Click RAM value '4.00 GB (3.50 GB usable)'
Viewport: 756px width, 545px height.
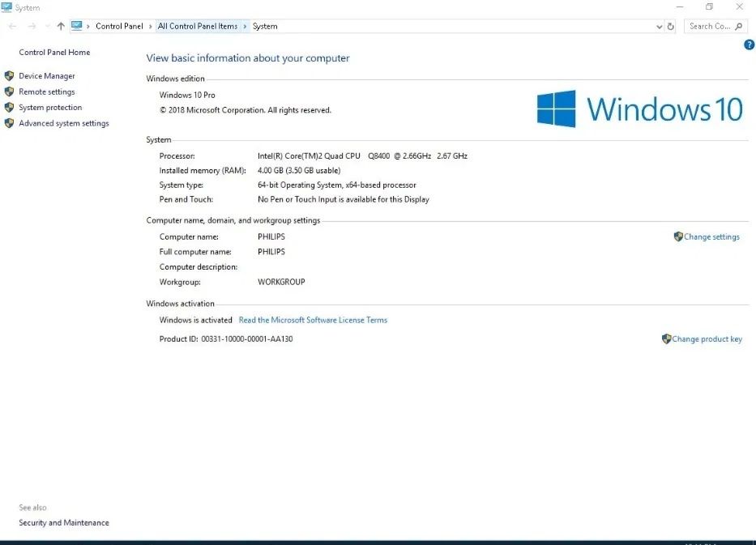(299, 170)
